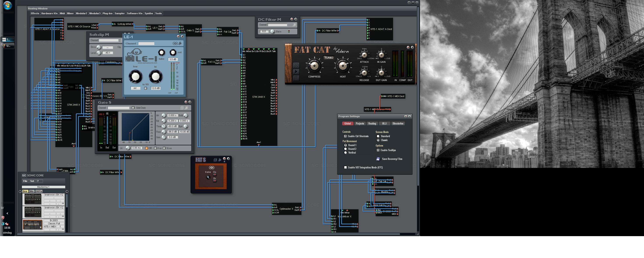The height and width of the screenshot is (258, 644).
Task: Open the Effects menu in Routing Window
Action: (35, 14)
